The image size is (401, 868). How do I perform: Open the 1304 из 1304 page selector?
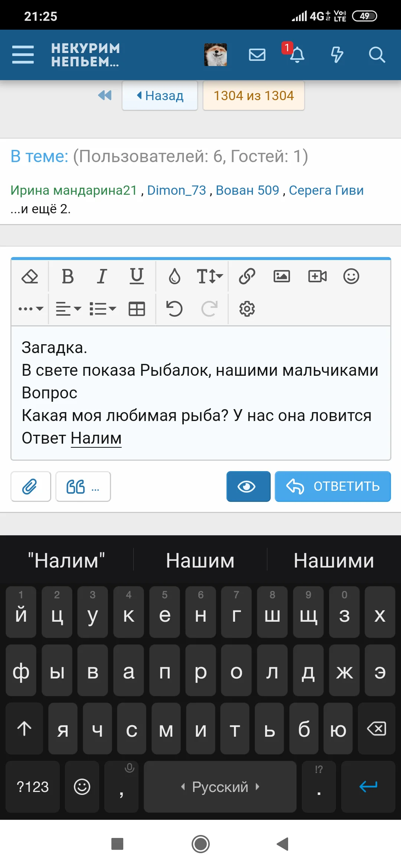(x=254, y=96)
